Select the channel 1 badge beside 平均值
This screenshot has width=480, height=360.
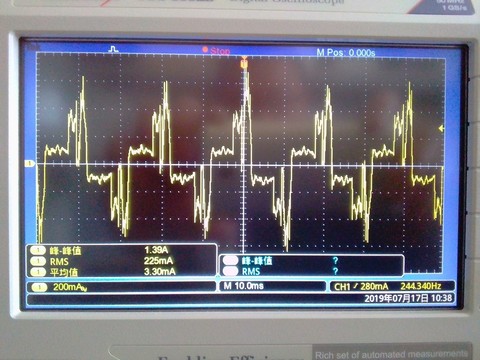38,272
